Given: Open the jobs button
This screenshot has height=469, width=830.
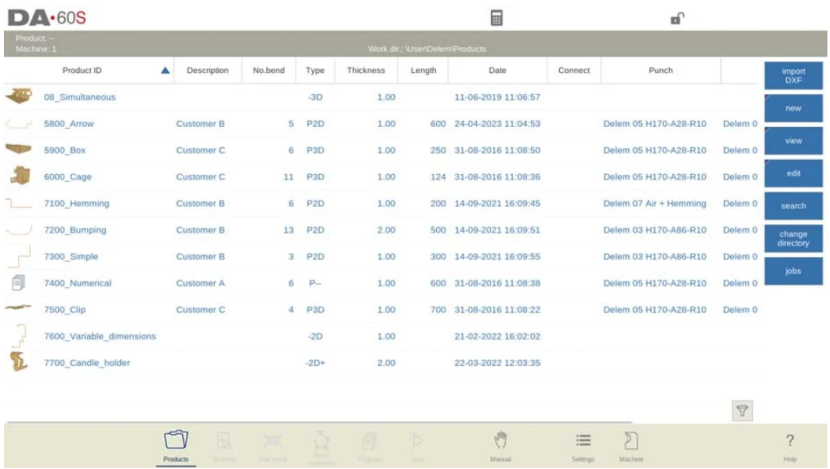Looking at the screenshot, I should (x=793, y=271).
